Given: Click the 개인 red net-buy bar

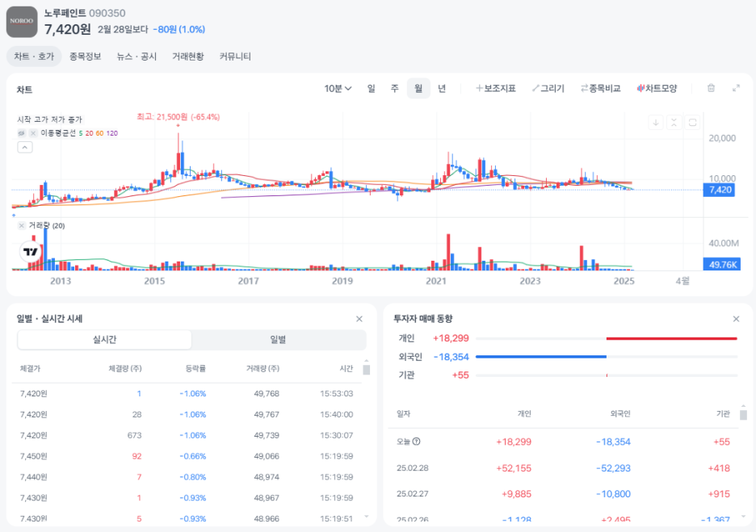Looking at the screenshot, I should pyautogui.click(x=672, y=339).
